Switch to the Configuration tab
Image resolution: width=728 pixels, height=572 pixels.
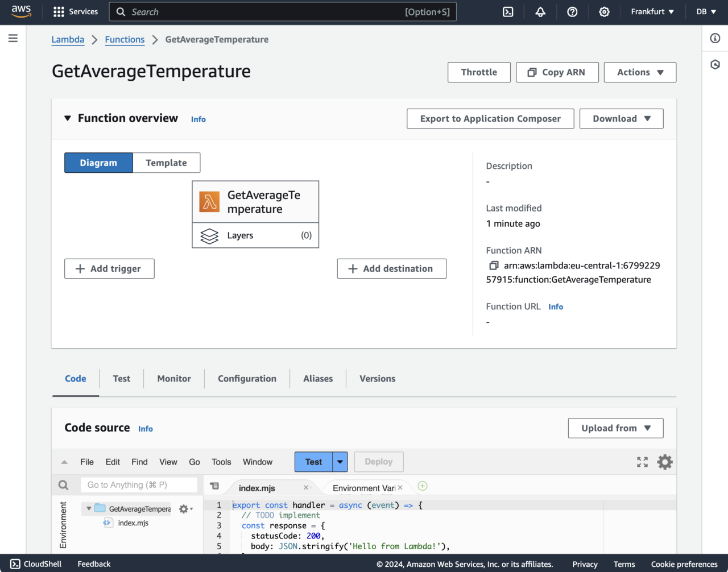coord(247,379)
